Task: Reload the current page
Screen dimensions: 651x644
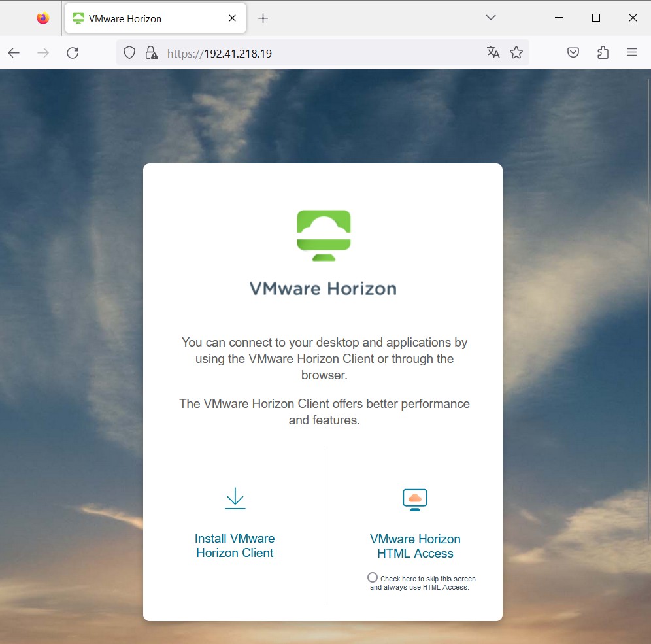Action: pos(73,53)
